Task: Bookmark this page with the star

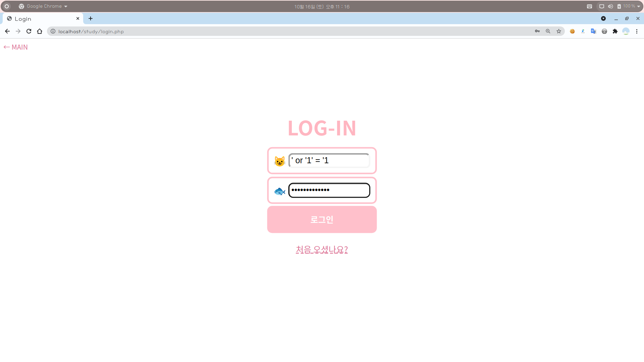Action: tap(559, 31)
